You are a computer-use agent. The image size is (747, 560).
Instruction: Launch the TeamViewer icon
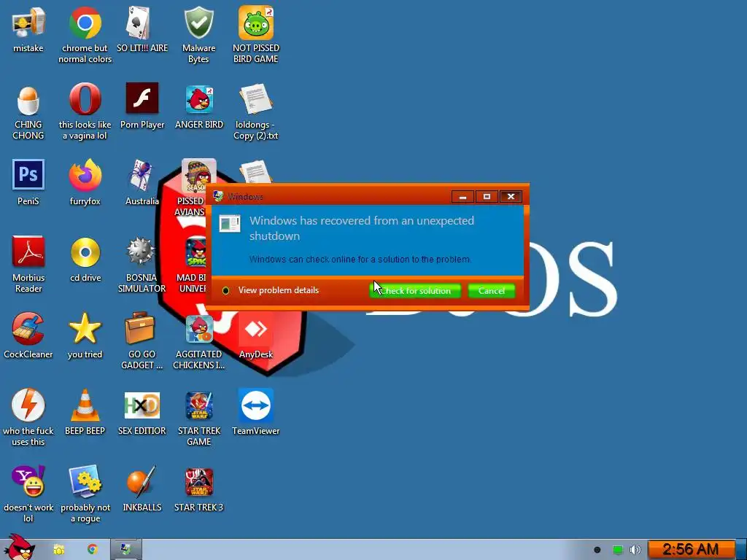(256, 405)
